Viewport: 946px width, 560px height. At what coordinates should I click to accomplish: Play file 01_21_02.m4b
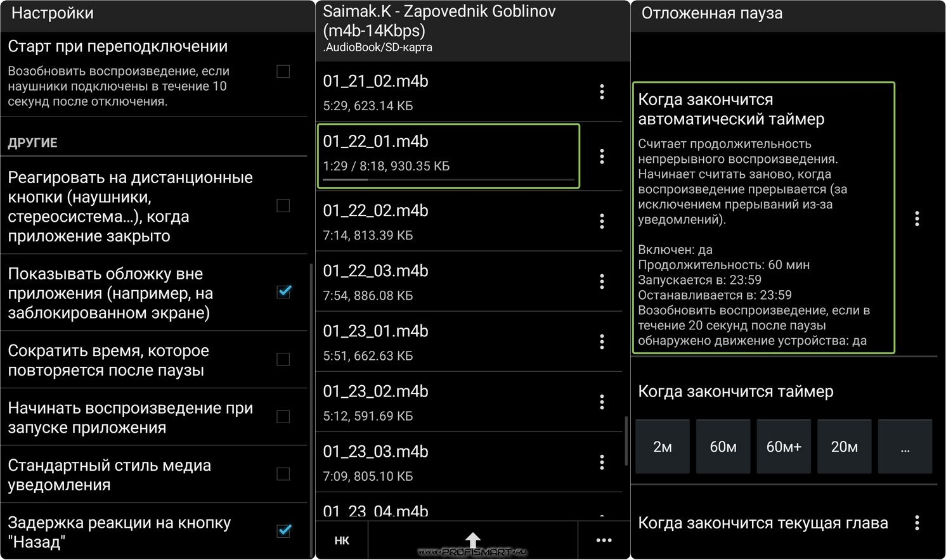pyautogui.click(x=448, y=92)
